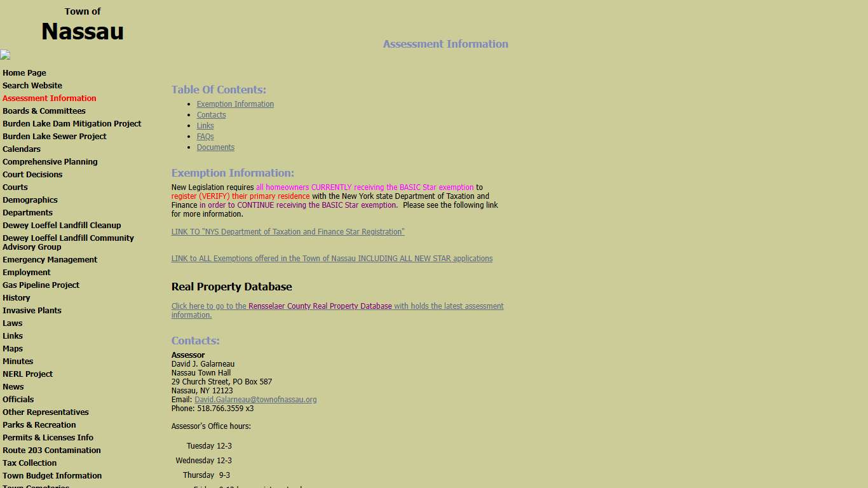Image resolution: width=868 pixels, height=488 pixels.
Task: Open the Tax Collection page
Action: pos(29,463)
